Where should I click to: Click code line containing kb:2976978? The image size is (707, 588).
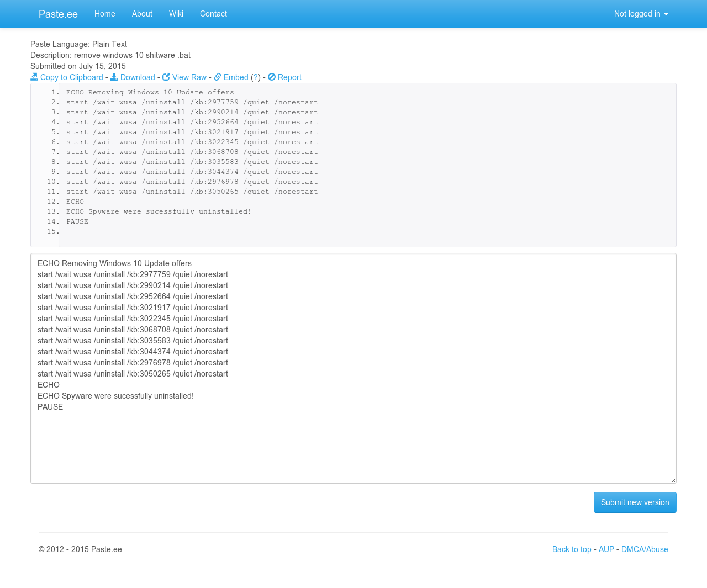(192, 182)
